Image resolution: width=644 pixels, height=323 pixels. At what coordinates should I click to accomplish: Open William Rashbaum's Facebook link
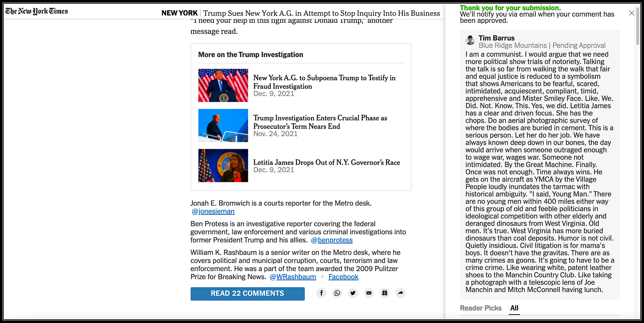pos(344,277)
